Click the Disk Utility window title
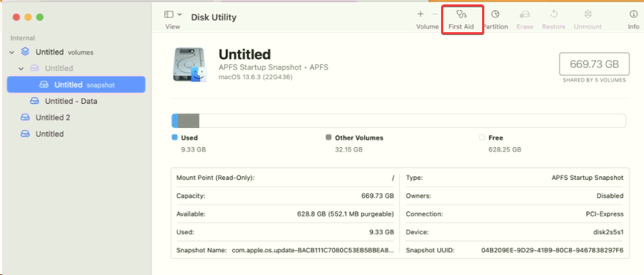Image resolution: width=644 pixels, height=275 pixels. click(x=214, y=18)
